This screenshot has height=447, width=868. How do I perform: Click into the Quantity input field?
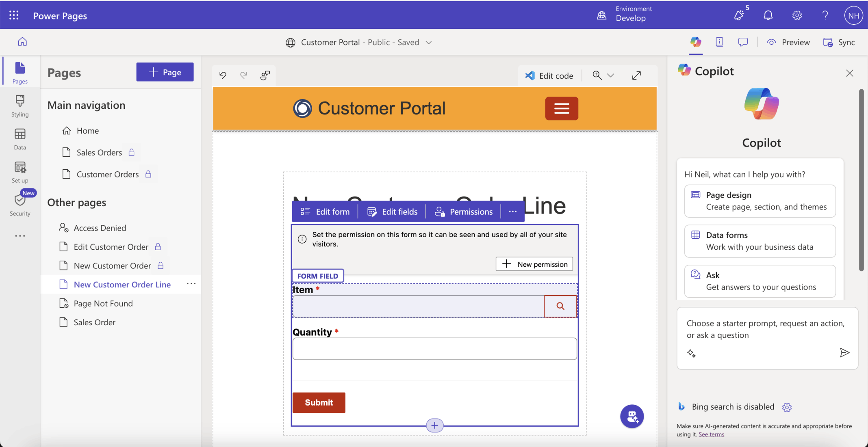pos(434,349)
